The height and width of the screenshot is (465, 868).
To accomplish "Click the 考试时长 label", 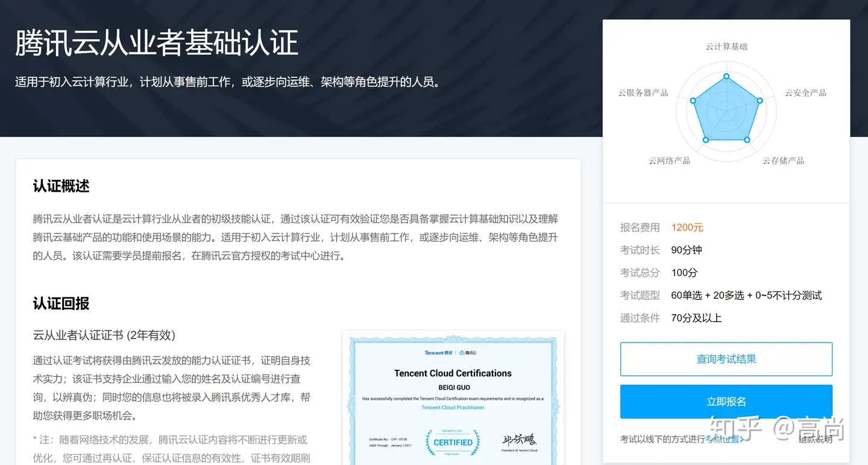I will pos(640,250).
